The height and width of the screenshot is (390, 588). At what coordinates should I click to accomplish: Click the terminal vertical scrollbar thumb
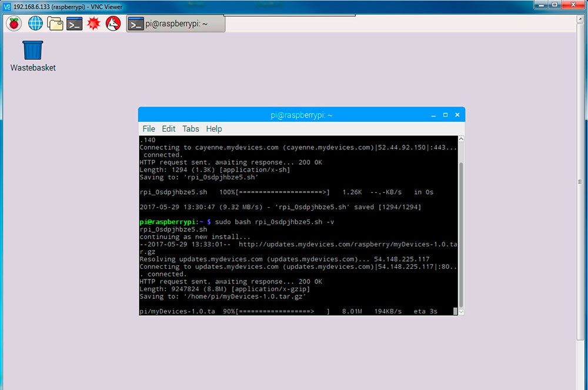[x=461, y=235]
